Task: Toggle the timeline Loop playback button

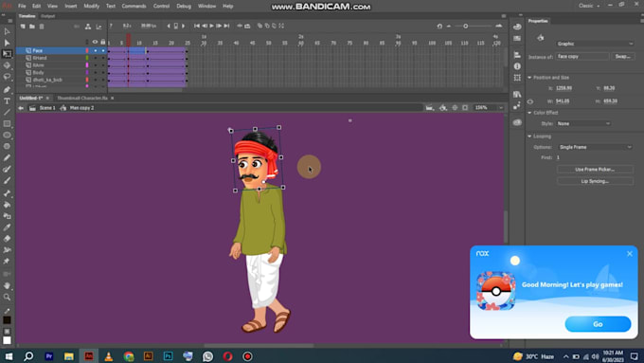Action: [247, 26]
